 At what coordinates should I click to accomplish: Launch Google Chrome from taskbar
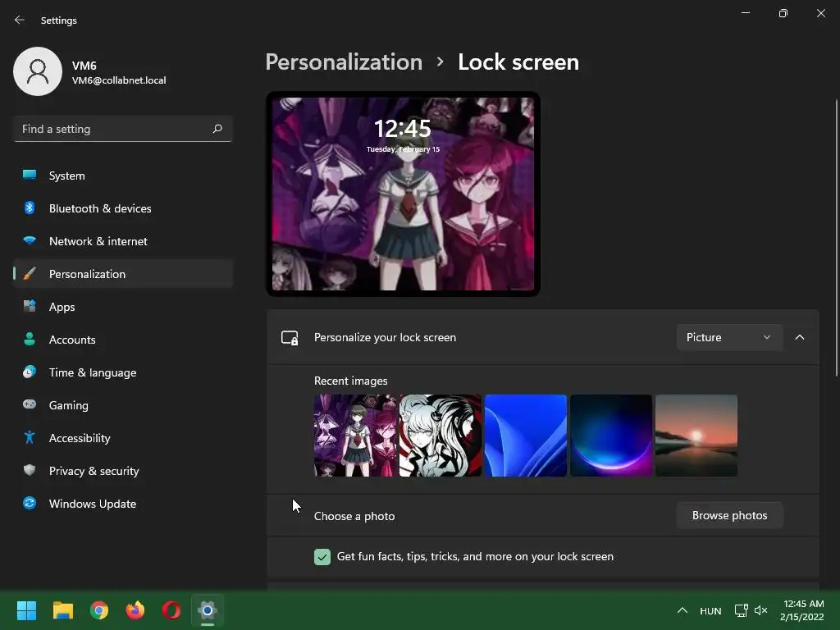click(x=99, y=610)
